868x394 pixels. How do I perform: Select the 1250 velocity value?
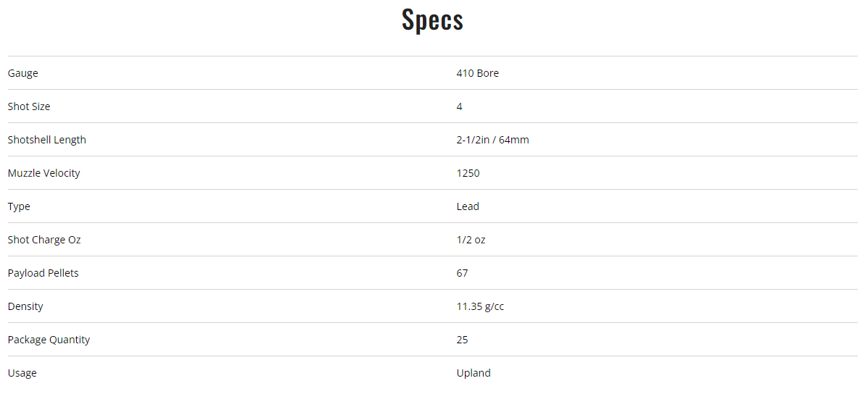click(x=468, y=173)
